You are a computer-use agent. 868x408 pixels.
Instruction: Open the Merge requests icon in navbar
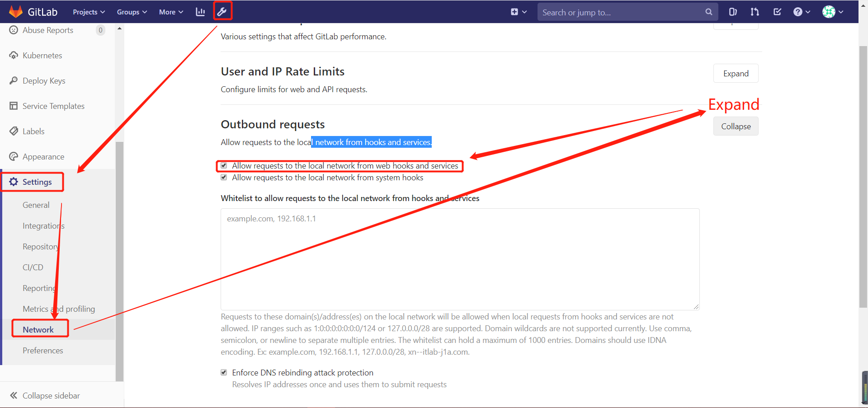coord(755,12)
